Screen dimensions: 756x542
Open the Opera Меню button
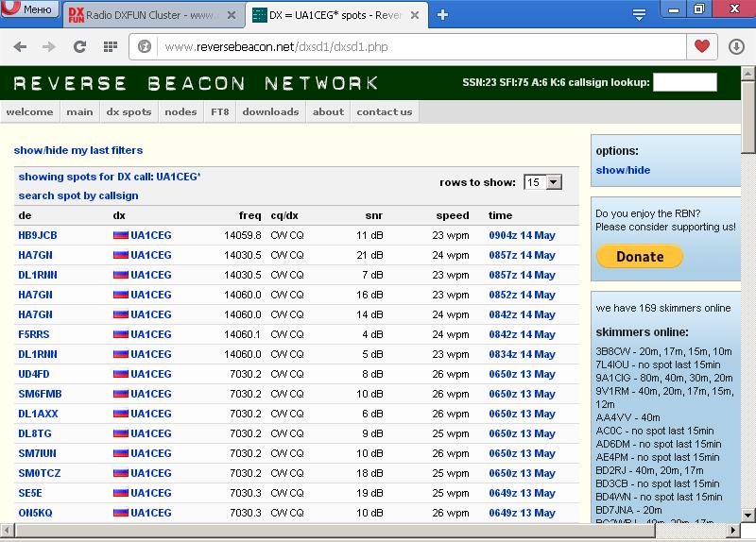tap(30, 8)
